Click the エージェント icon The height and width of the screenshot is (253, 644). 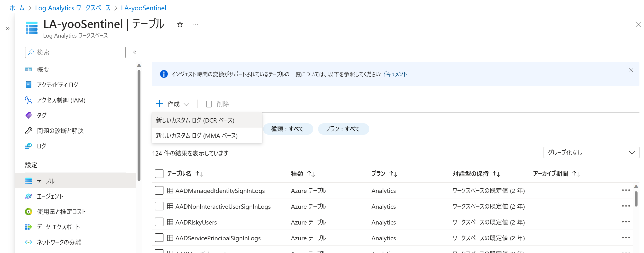(x=29, y=196)
